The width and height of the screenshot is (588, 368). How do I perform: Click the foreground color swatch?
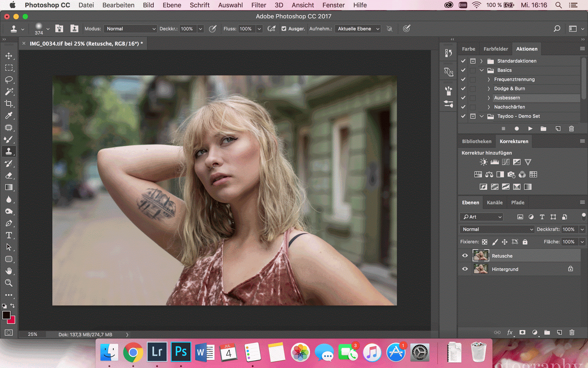point(6,315)
